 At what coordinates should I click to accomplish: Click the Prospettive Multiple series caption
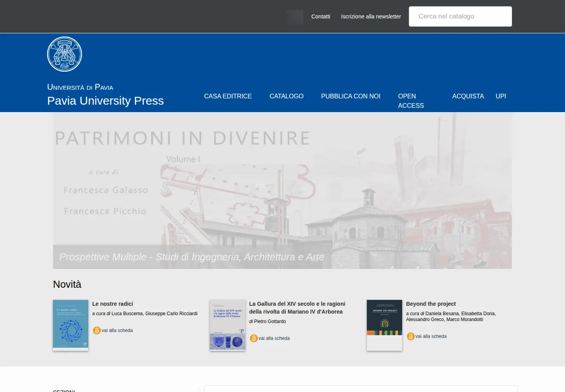click(x=191, y=257)
